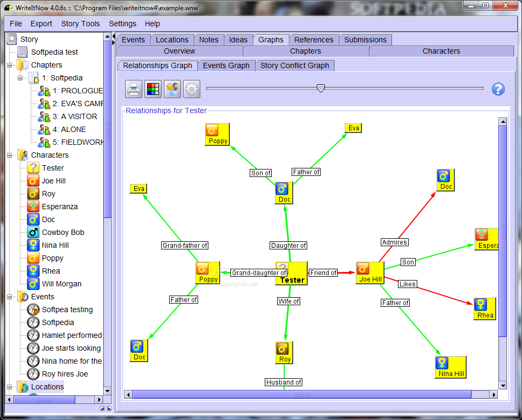This screenshot has height=420, width=522.
Task: Click the Eva node above the Father of label
Action: point(353,128)
